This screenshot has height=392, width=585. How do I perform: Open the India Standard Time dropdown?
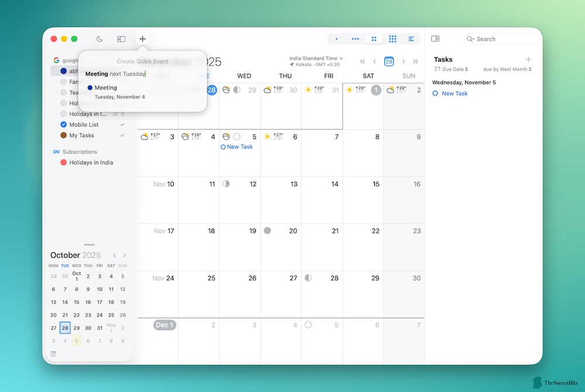click(x=316, y=58)
